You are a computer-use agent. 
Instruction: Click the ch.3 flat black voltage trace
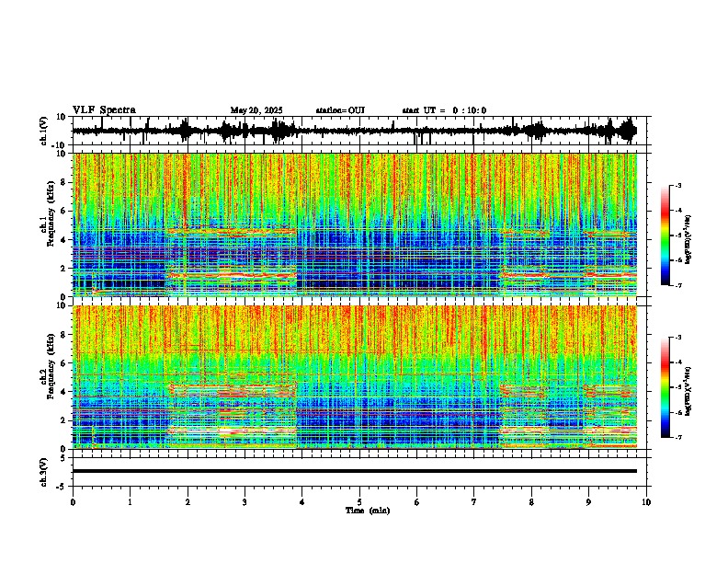355,471
